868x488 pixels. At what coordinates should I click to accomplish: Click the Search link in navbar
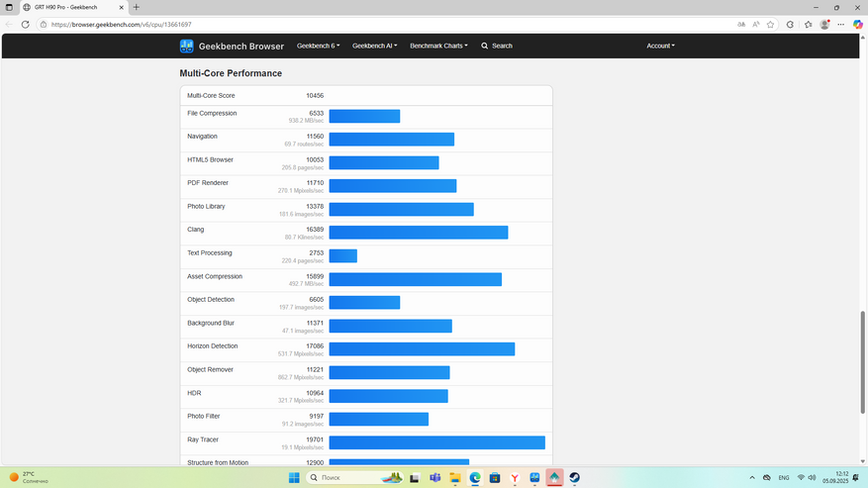[x=502, y=46]
